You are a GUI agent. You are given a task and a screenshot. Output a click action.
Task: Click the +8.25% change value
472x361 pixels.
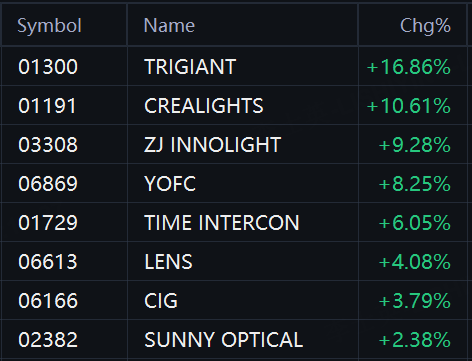pos(415,184)
